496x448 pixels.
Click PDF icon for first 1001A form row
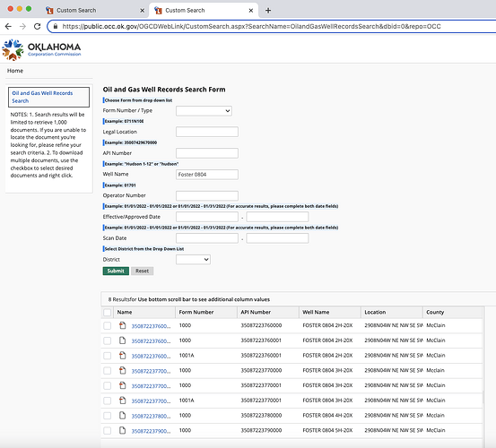click(x=122, y=356)
